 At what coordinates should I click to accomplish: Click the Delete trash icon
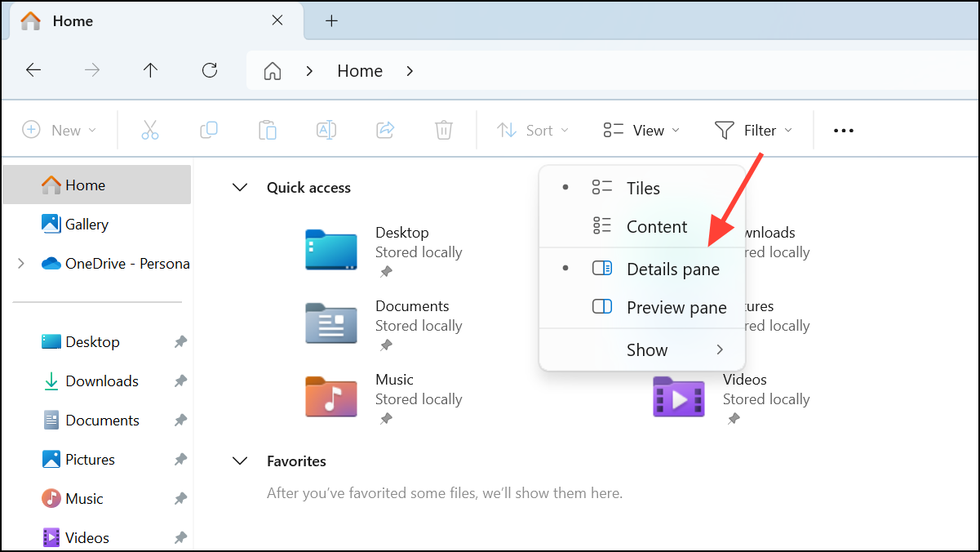[x=443, y=130]
